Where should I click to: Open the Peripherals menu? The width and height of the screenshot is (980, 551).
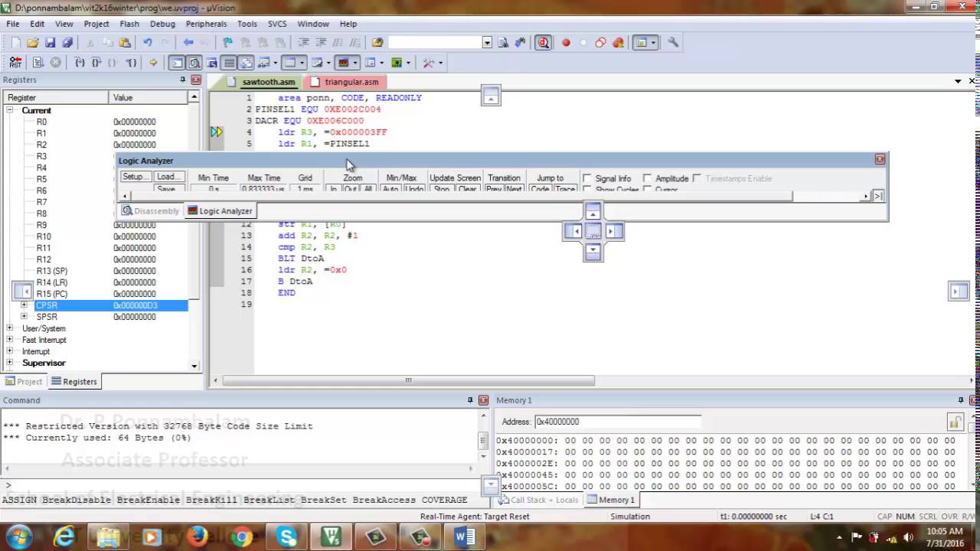click(x=207, y=24)
